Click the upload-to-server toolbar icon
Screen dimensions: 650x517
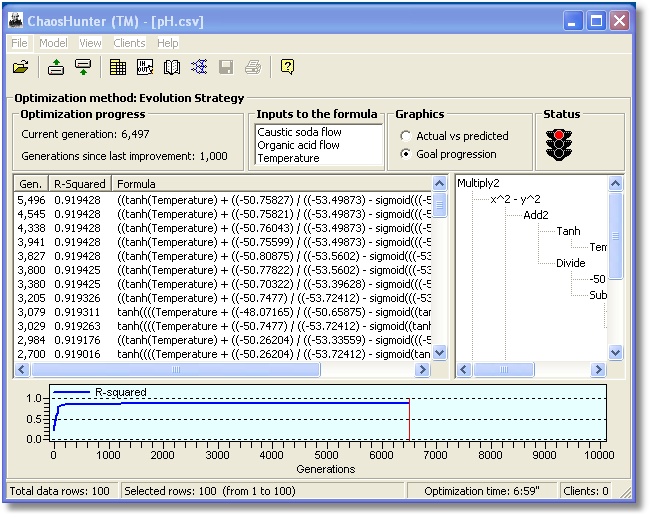[56, 67]
